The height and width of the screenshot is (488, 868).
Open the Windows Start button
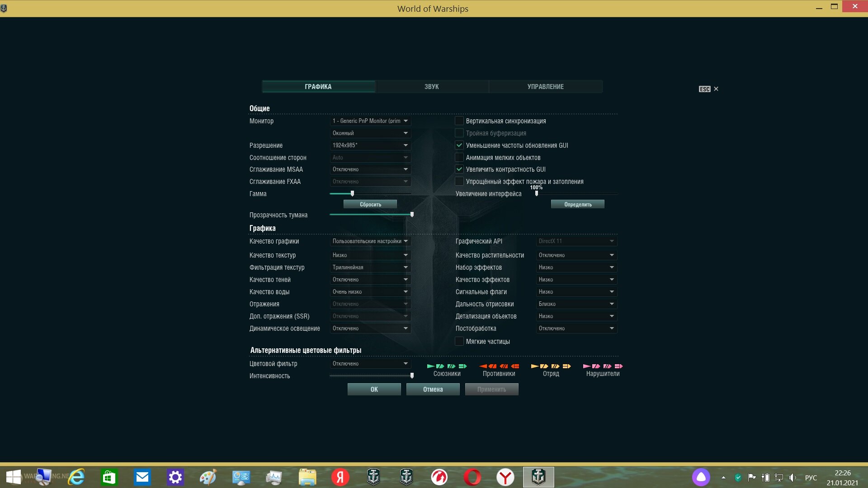14,477
